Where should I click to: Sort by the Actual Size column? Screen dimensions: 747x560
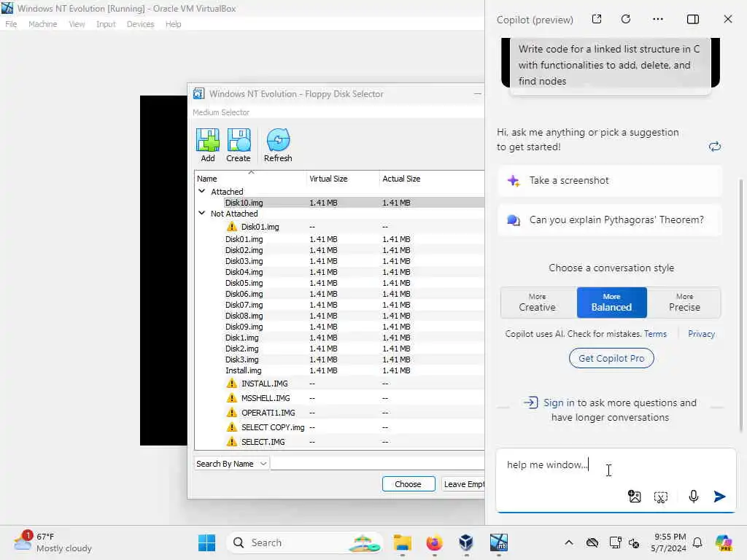click(432, 179)
